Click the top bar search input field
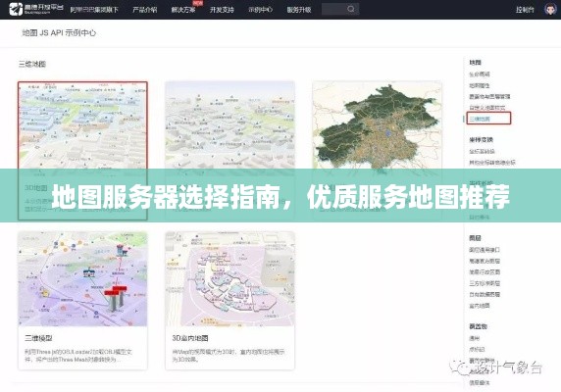This screenshot has width=561, height=392. [x=340, y=9]
